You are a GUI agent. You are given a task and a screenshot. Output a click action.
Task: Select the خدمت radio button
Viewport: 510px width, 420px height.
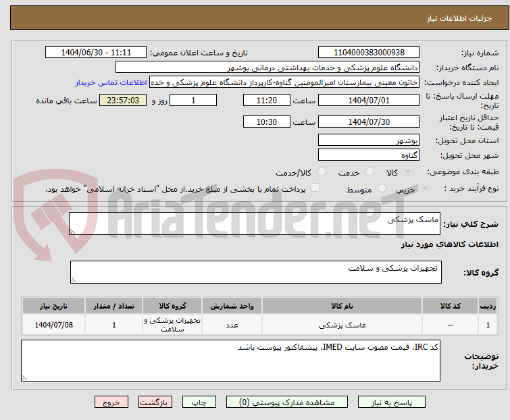[x=369, y=172]
